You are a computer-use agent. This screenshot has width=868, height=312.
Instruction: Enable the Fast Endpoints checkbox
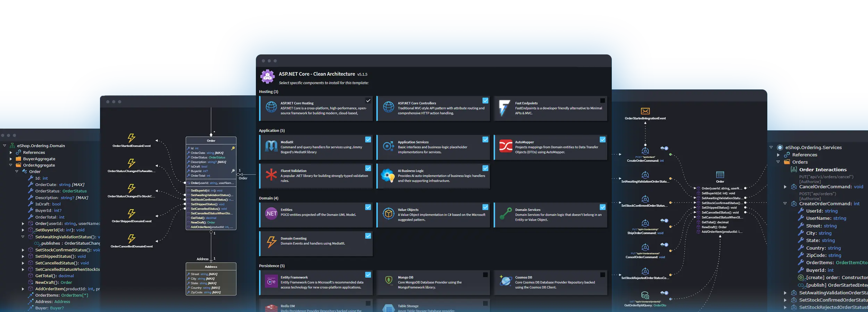click(602, 101)
